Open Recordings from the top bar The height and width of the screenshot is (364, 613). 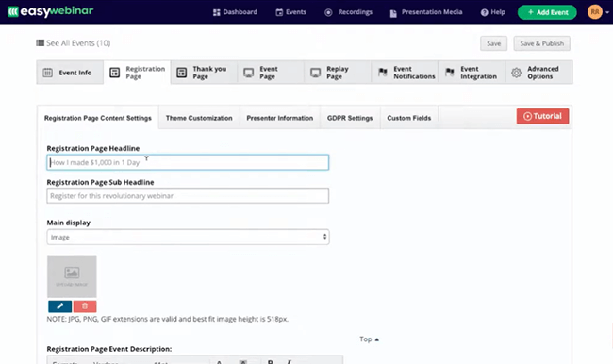click(348, 12)
